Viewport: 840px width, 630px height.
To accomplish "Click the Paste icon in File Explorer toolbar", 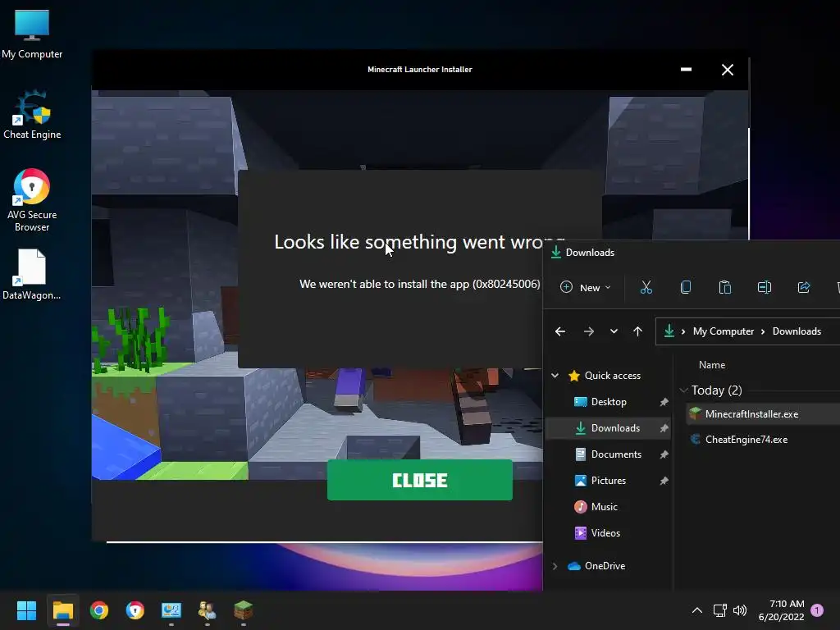I will [725, 288].
